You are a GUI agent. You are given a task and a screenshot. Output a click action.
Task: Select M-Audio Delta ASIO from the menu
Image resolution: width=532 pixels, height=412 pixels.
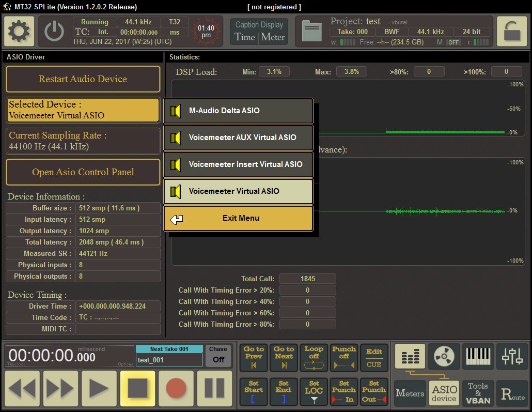[239, 111]
